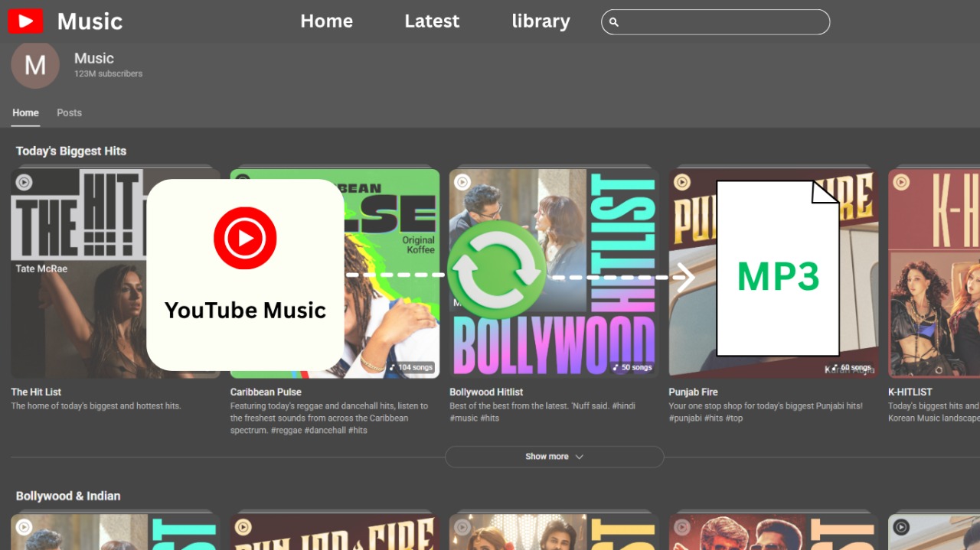This screenshot has height=550, width=980.
Task: Click the Today's Biggest Hits heading
Action: tap(71, 151)
